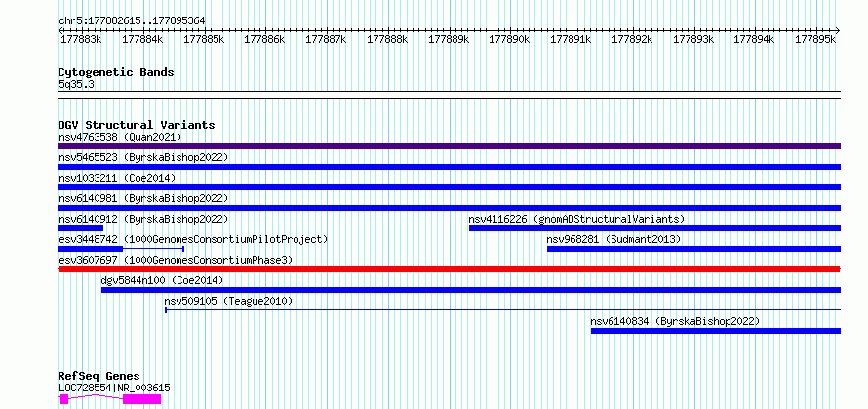Open nsv5465523 (ByrskaBishop2022) label
The height and width of the screenshot is (409, 868).
pyautogui.click(x=143, y=157)
